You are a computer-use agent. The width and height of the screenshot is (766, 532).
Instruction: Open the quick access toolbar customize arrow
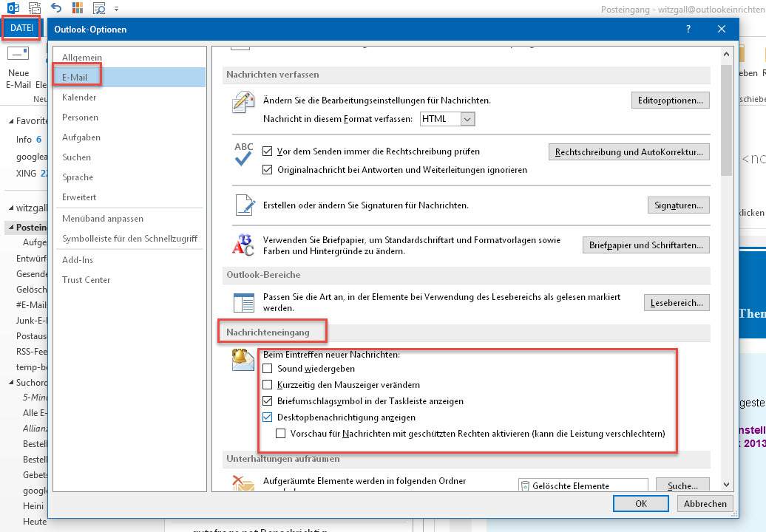(x=116, y=9)
